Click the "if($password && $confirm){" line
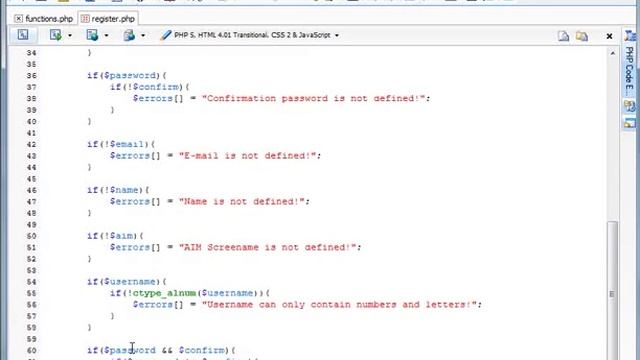 point(161,350)
